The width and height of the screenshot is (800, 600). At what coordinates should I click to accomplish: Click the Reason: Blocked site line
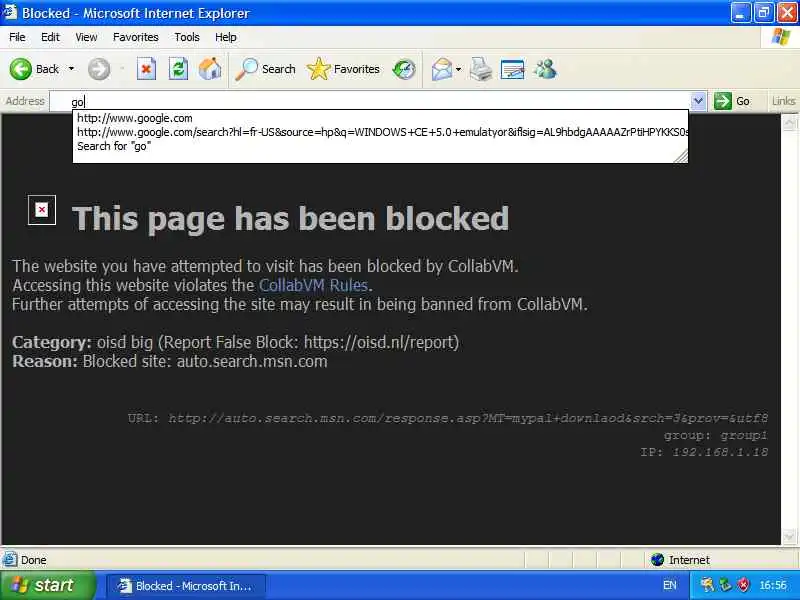[x=169, y=361]
